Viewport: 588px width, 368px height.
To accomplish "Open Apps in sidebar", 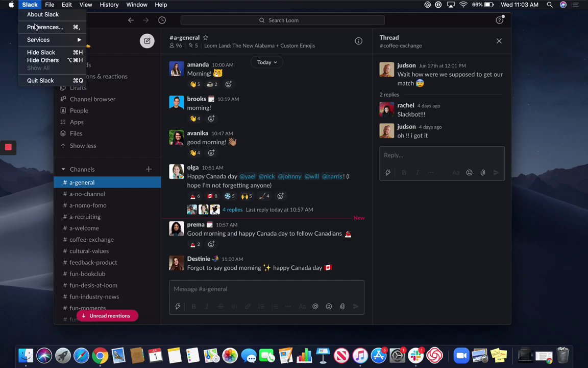I will pyautogui.click(x=77, y=122).
